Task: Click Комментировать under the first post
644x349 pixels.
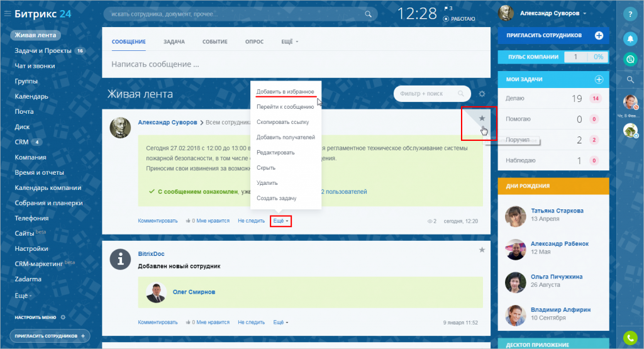Action: coord(158,221)
